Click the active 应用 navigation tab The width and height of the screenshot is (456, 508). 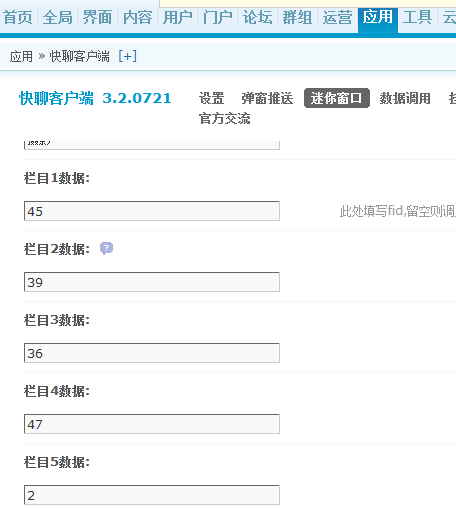[378, 20]
